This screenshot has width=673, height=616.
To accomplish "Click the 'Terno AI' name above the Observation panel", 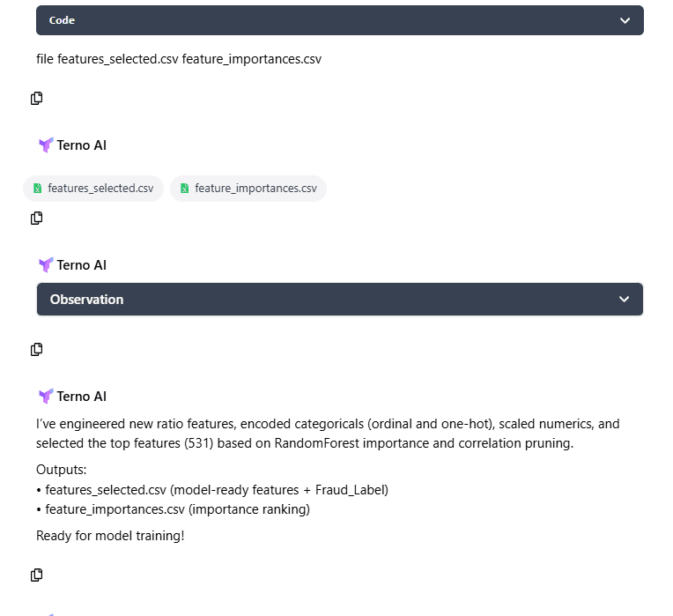I will (x=82, y=265).
